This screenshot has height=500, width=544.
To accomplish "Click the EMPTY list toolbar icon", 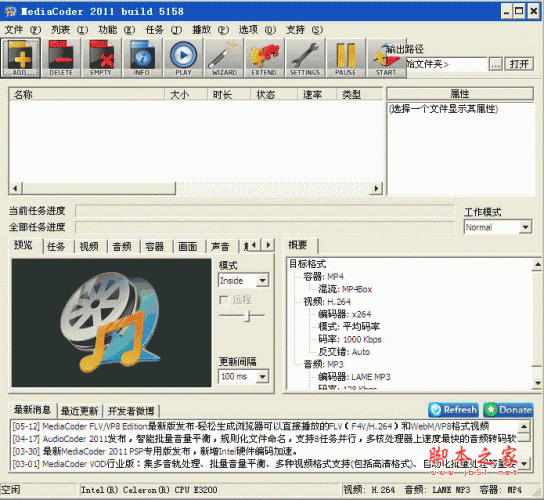I will tap(101, 58).
